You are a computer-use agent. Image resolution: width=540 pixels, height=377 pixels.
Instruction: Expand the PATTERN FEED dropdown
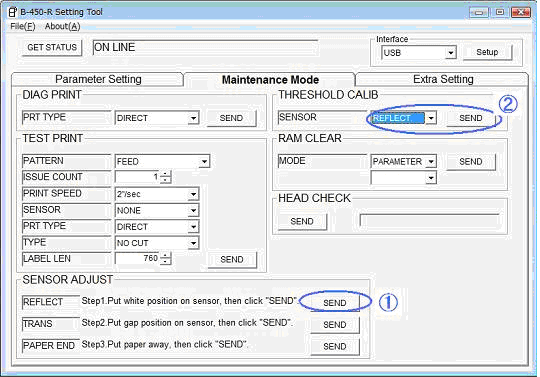click(x=204, y=161)
